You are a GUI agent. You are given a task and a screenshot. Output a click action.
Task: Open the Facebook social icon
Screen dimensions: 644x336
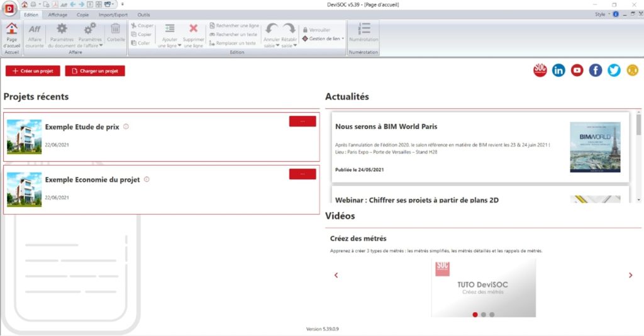point(596,70)
